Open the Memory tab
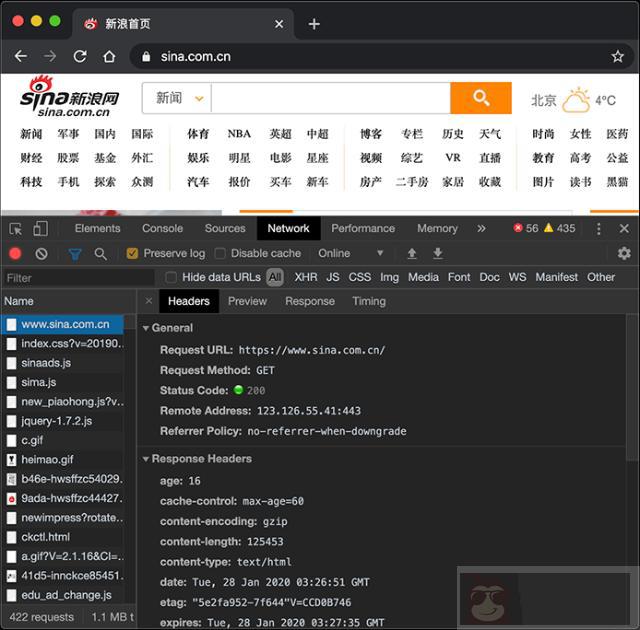 pyautogui.click(x=437, y=228)
